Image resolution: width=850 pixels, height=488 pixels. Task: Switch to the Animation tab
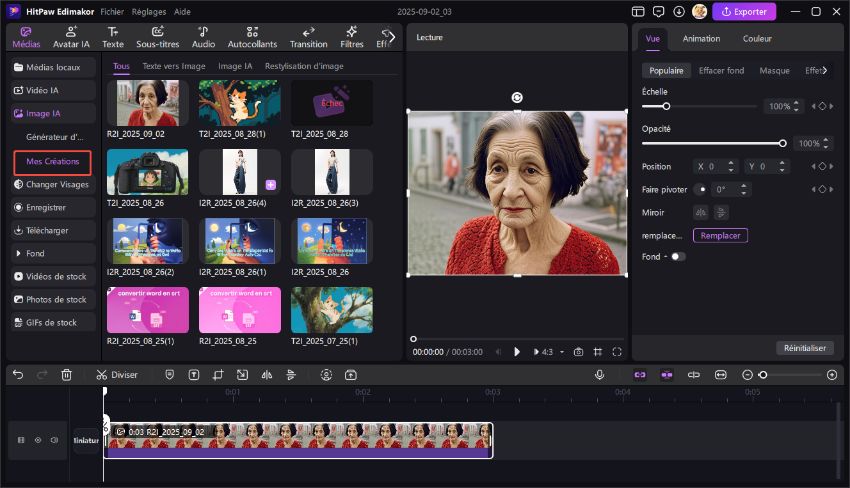(701, 39)
